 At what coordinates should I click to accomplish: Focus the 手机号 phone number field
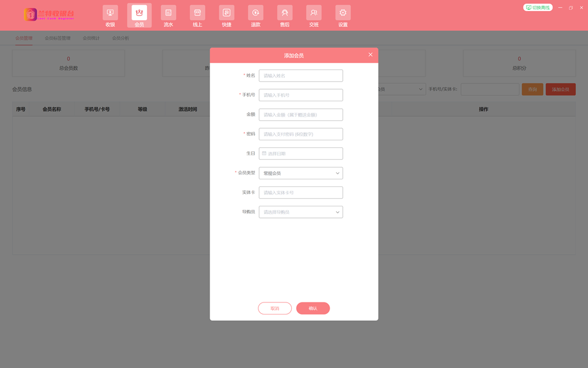tap(301, 95)
